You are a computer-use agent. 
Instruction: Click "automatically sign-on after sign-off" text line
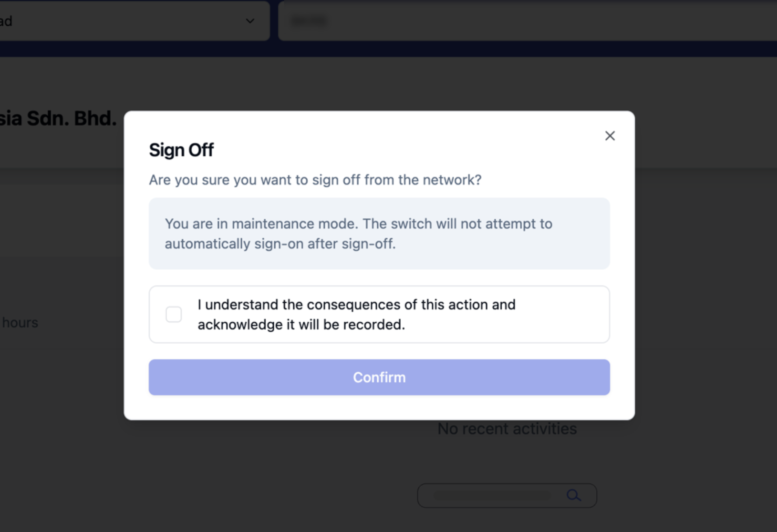pyautogui.click(x=280, y=244)
